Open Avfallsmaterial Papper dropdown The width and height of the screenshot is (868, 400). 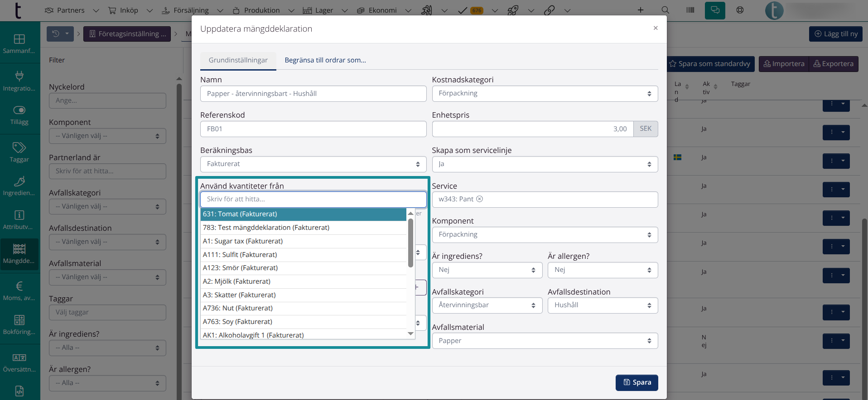pos(545,341)
